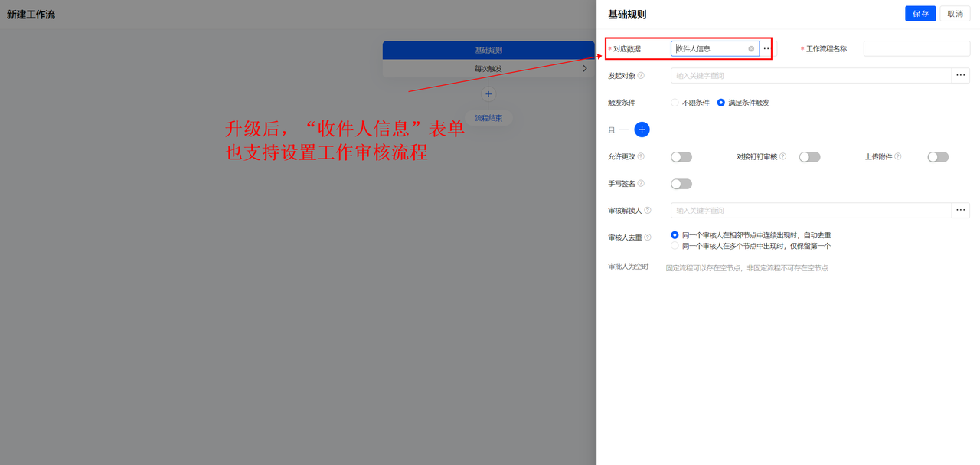Screen dimensions: 980x465
Task: Click the 工作流程名称 input field
Action: [916, 49]
